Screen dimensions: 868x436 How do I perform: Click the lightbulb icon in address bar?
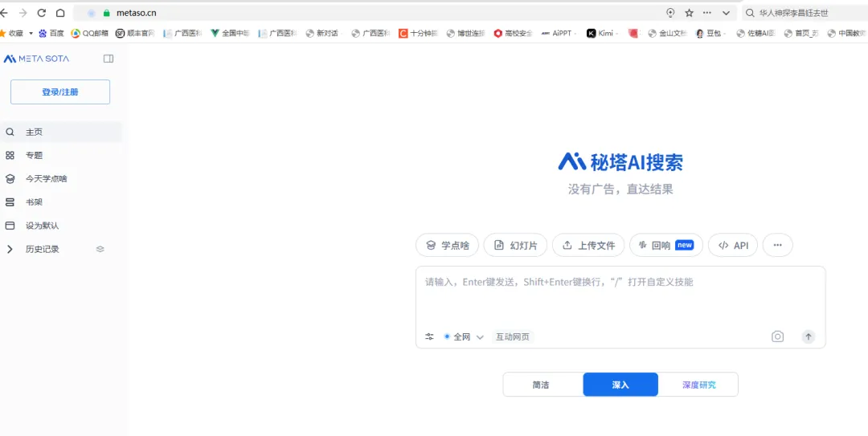(670, 13)
